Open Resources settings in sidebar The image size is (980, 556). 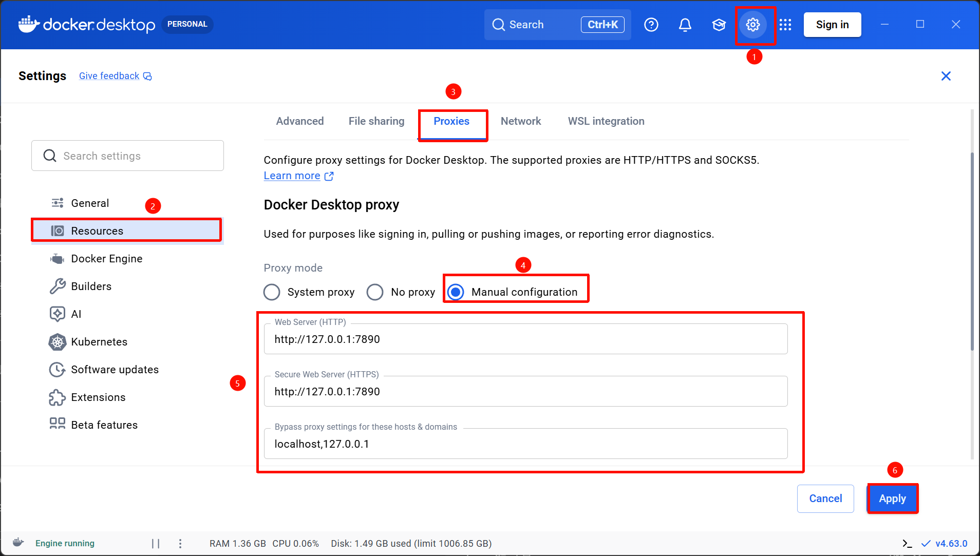tap(127, 231)
